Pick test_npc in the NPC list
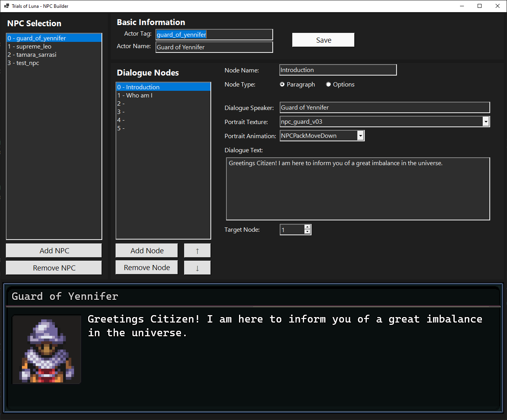 (x=27, y=63)
